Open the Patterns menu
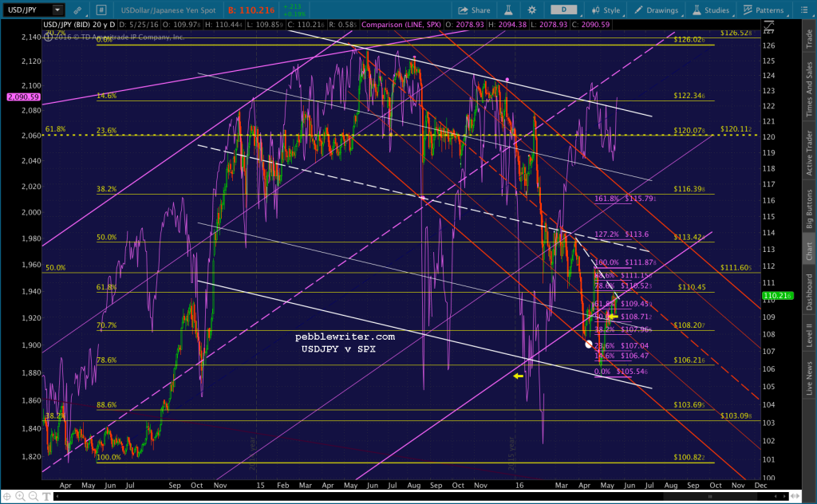817x504 pixels. (764, 10)
